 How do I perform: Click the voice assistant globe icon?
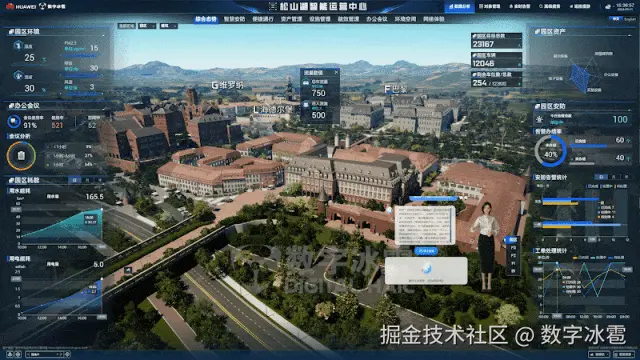426,269
